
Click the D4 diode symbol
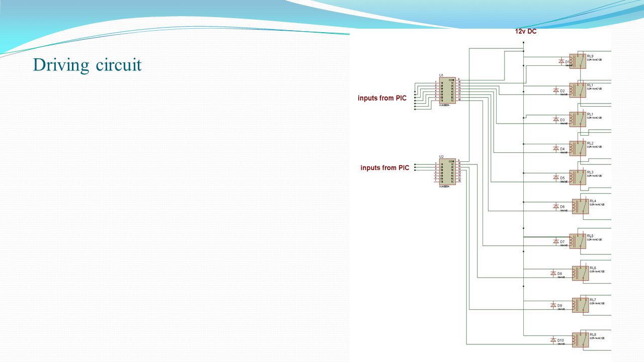pos(555,148)
